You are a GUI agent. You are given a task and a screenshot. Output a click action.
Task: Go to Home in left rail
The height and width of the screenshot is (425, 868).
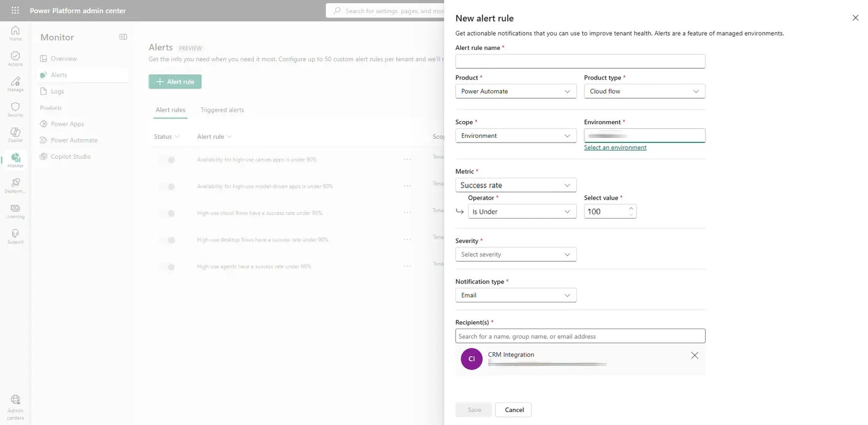(15, 33)
